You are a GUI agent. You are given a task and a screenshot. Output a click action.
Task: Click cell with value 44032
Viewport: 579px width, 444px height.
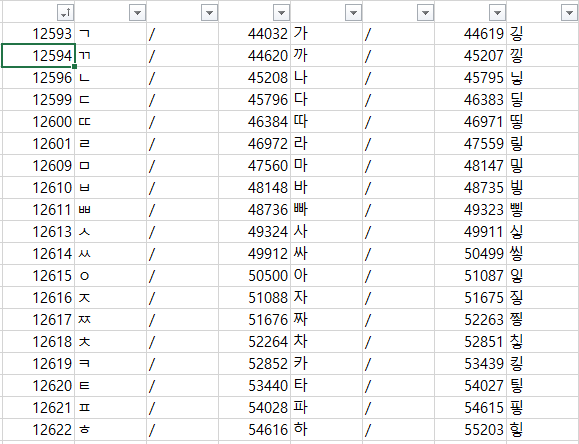(x=254, y=34)
